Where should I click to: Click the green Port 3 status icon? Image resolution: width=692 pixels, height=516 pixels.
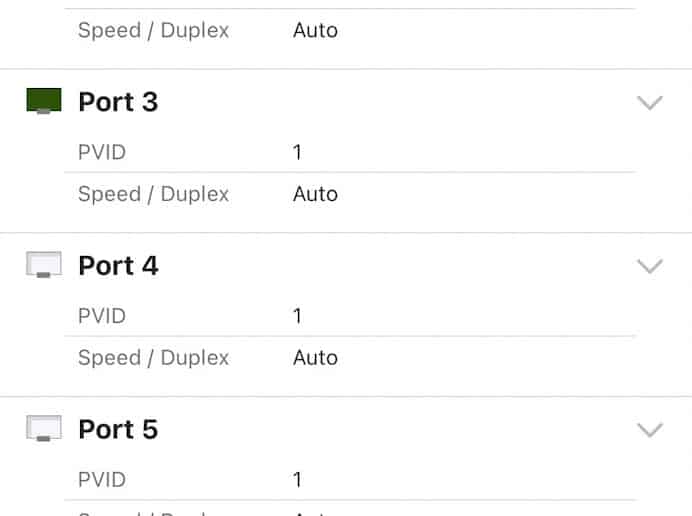tap(44, 101)
